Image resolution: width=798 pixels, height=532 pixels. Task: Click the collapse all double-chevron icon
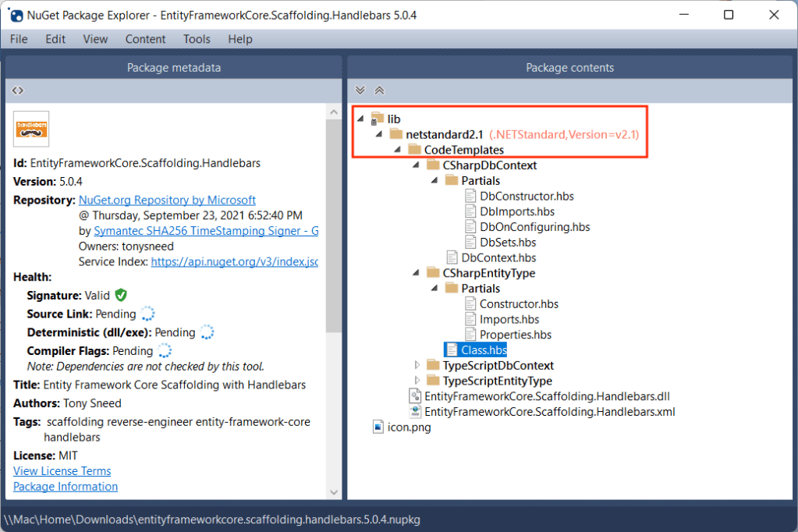pos(380,90)
